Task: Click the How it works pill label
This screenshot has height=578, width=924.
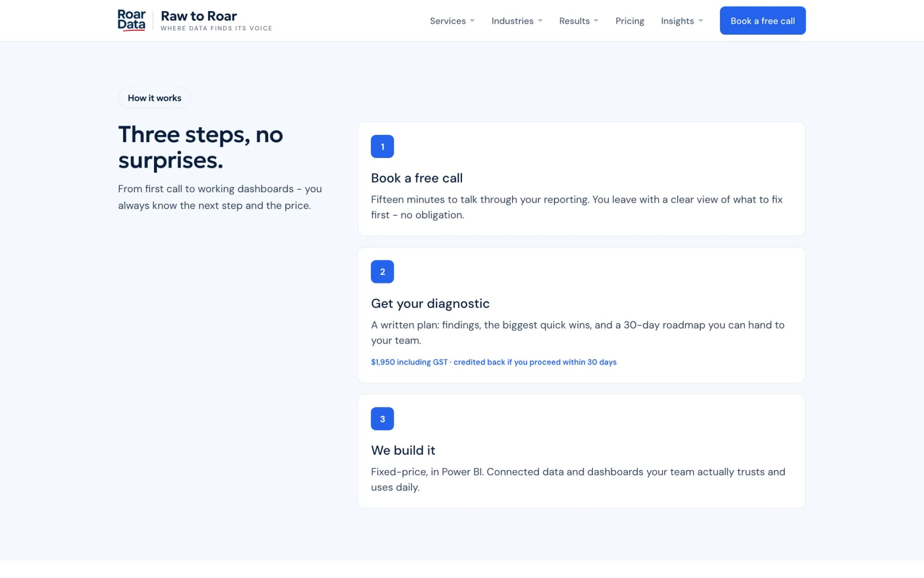Action: tap(154, 98)
